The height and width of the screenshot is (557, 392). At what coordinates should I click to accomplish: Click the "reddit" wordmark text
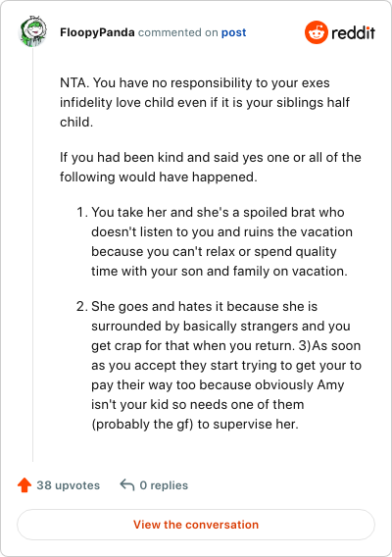pyautogui.click(x=353, y=32)
